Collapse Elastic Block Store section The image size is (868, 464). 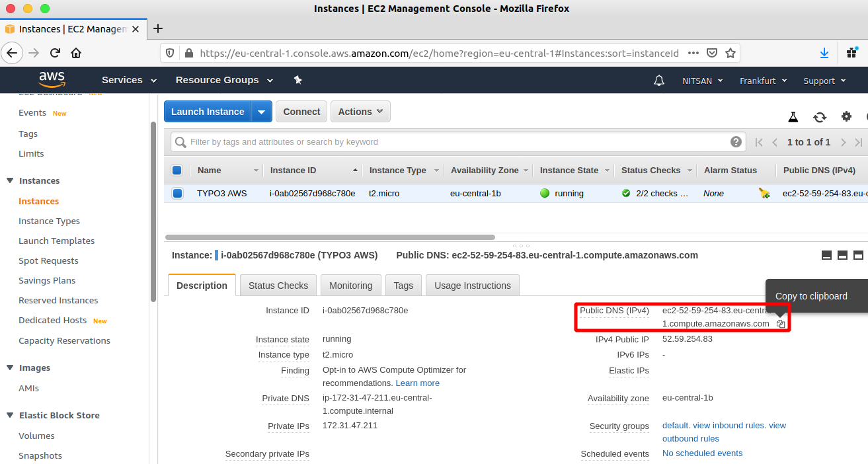10,415
